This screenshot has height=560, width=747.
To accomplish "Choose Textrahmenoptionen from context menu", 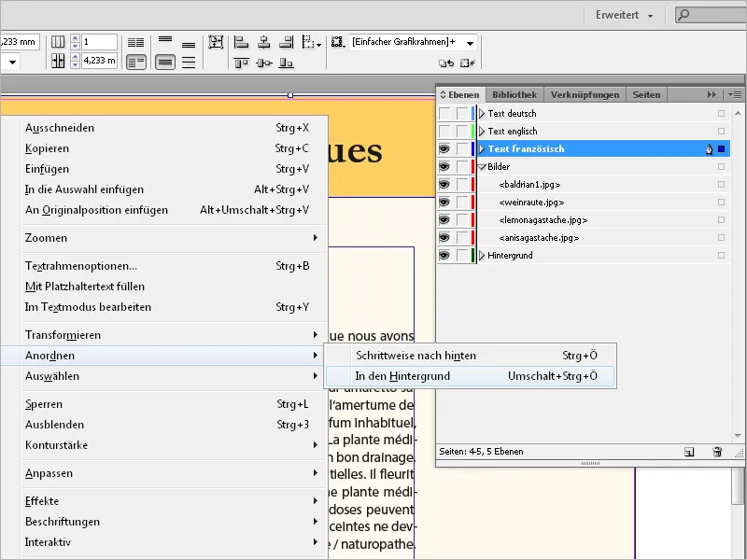I will coord(172,266).
